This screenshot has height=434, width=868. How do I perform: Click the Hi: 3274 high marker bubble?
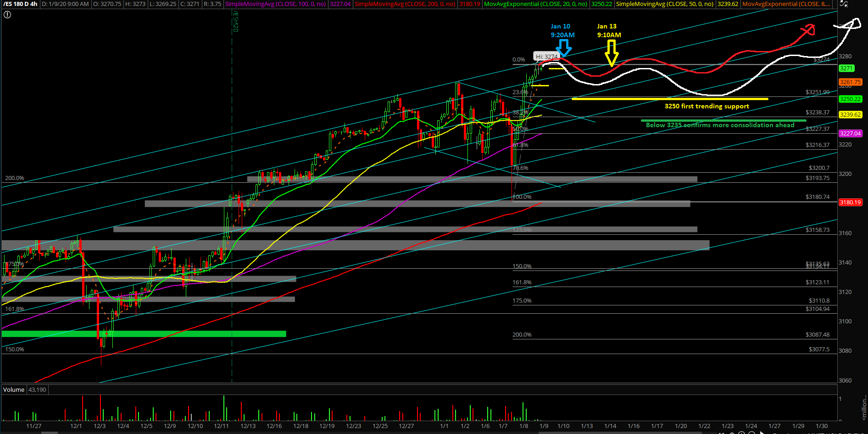click(x=546, y=56)
